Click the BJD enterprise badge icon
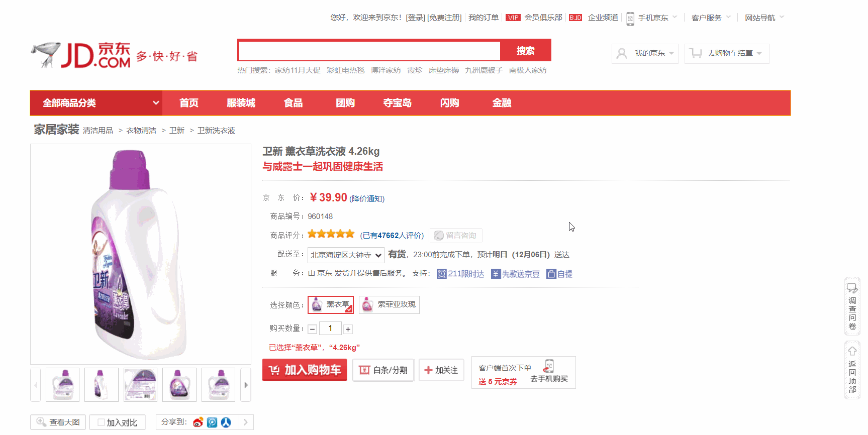This screenshot has height=435, width=868. pos(575,18)
